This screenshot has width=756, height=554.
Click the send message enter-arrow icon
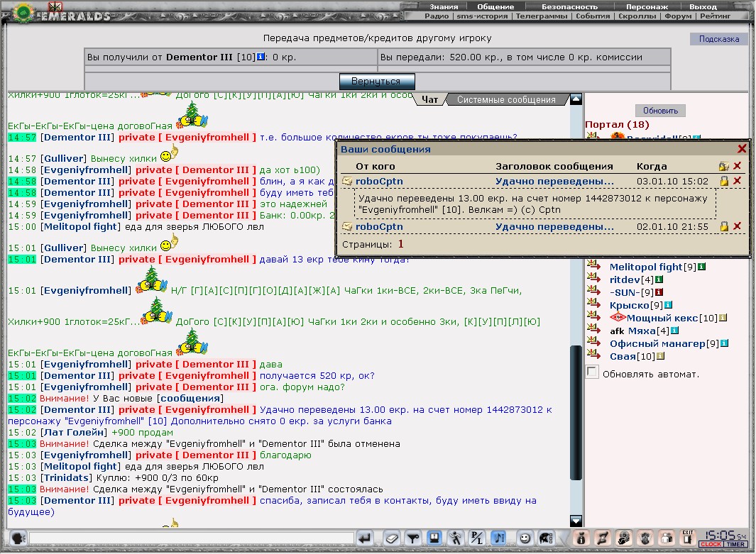click(365, 538)
